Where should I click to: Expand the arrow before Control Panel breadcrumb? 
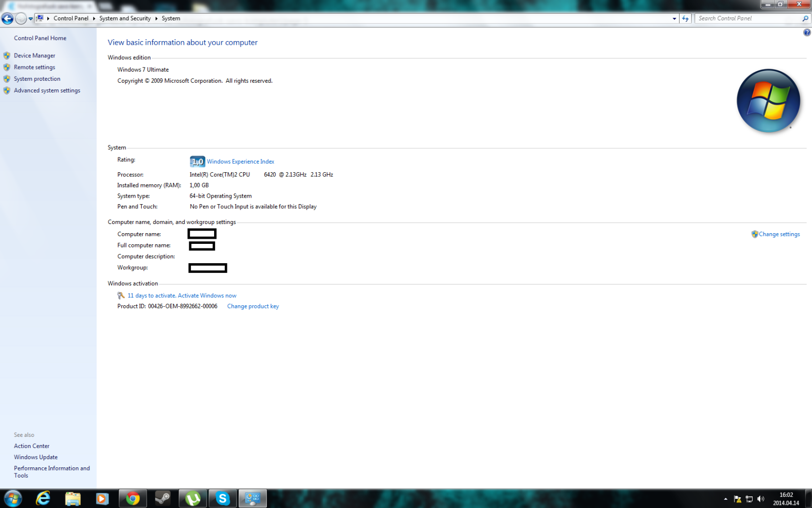pyautogui.click(x=48, y=18)
